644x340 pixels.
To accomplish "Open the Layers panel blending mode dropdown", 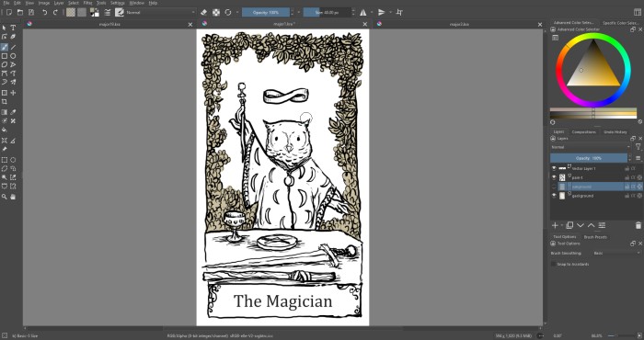I will click(x=591, y=147).
